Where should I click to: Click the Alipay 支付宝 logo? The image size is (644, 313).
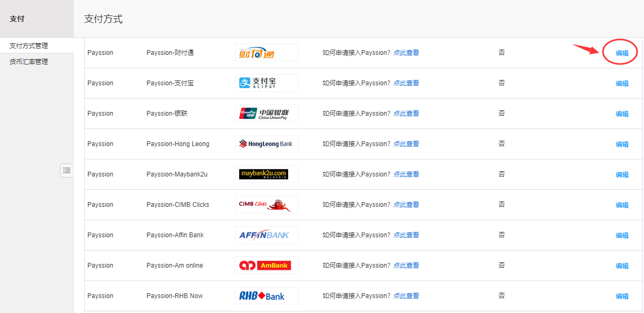pos(267,83)
